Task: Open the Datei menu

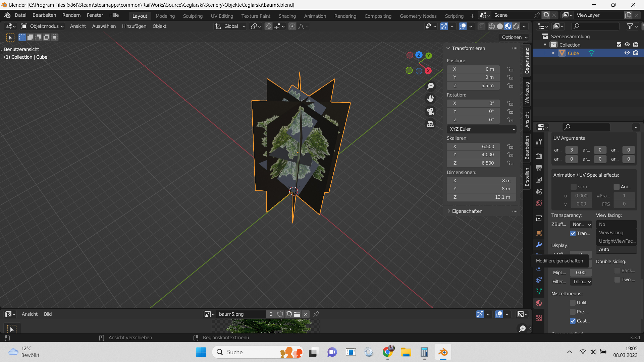Action: [20, 15]
